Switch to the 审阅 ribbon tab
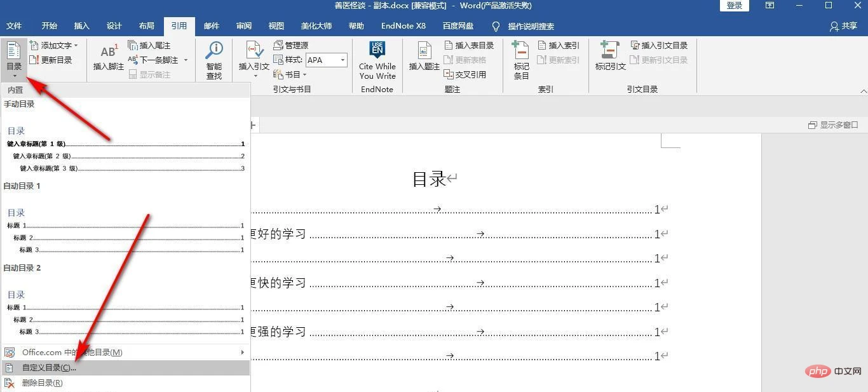868x392 pixels. (x=244, y=26)
